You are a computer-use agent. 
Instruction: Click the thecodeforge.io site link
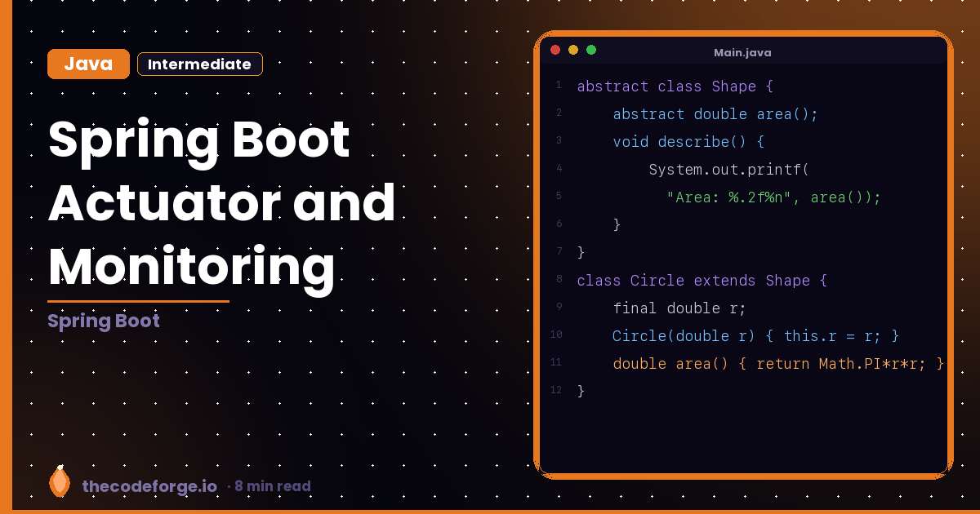tap(149, 486)
